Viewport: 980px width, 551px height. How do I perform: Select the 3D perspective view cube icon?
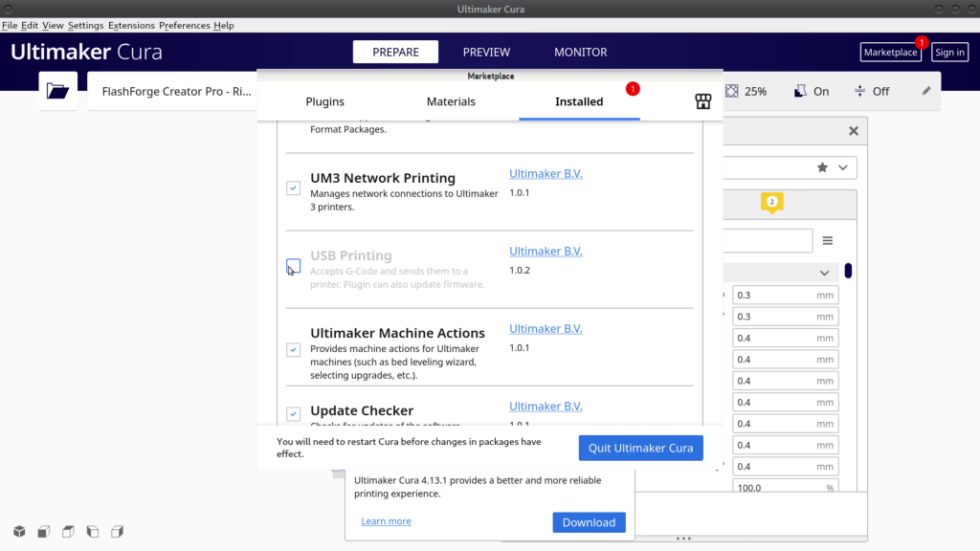19,532
